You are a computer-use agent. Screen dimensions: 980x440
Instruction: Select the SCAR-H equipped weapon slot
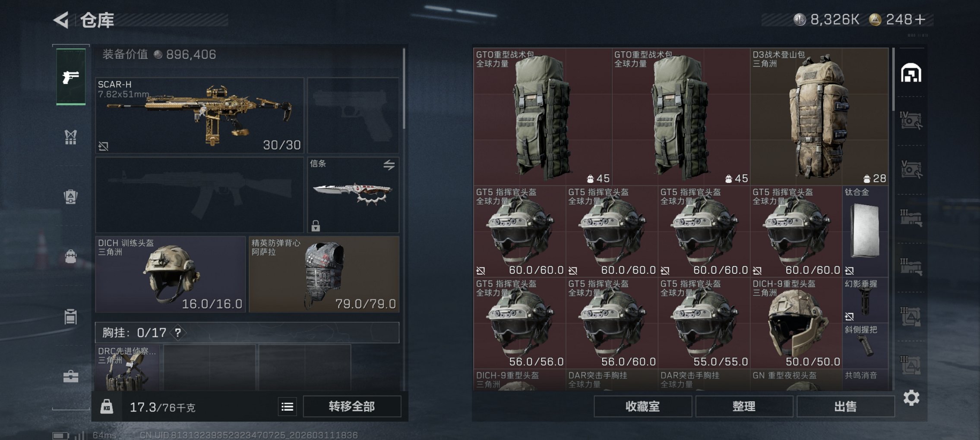[x=199, y=115]
